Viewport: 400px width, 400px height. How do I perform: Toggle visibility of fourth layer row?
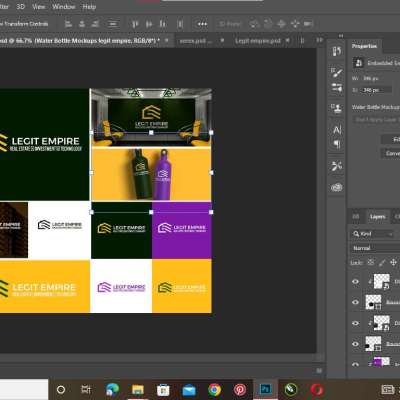pos(356,344)
